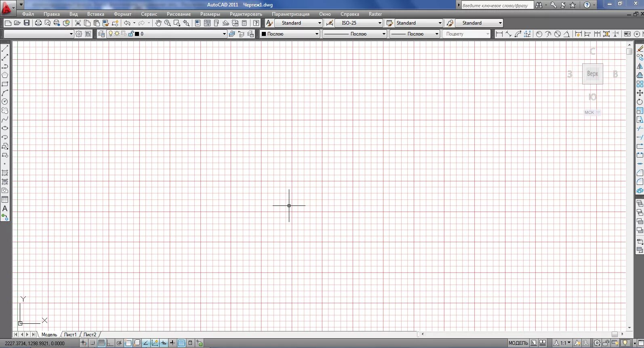The width and height of the screenshot is (644, 348).
Task: Toggle Snap mode in status bar
Action: tap(93, 343)
